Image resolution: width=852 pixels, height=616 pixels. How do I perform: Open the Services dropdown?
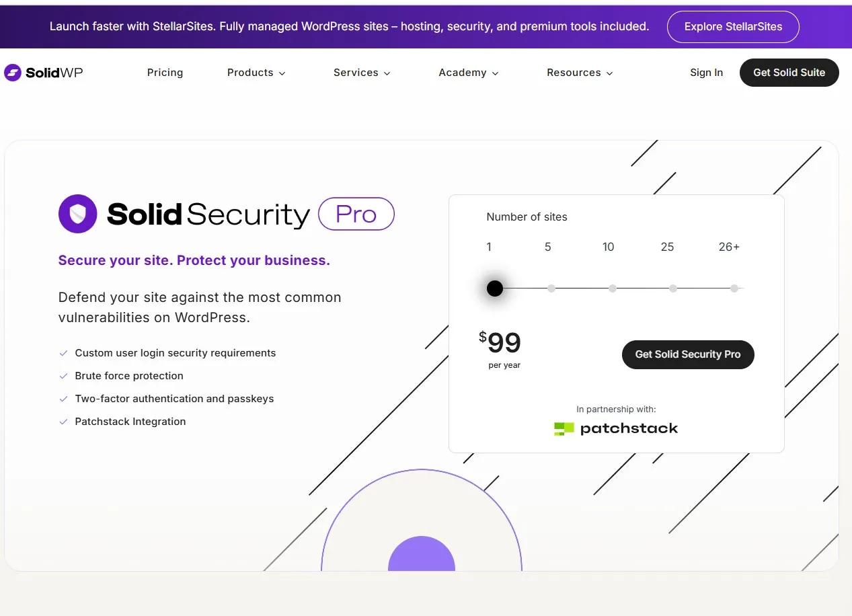(x=362, y=73)
